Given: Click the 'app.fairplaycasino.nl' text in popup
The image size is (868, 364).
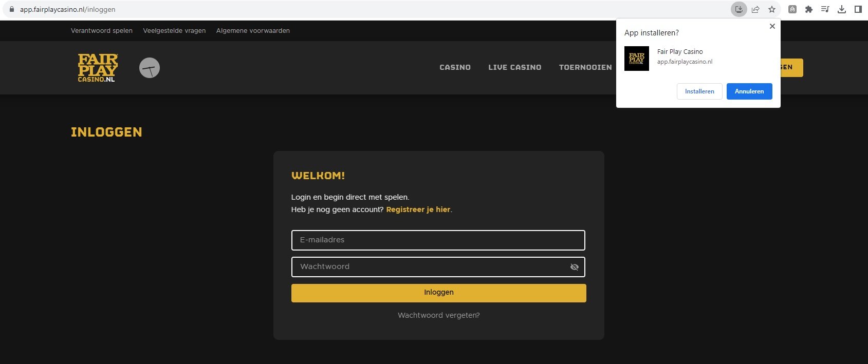Looking at the screenshot, I should click(x=685, y=62).
